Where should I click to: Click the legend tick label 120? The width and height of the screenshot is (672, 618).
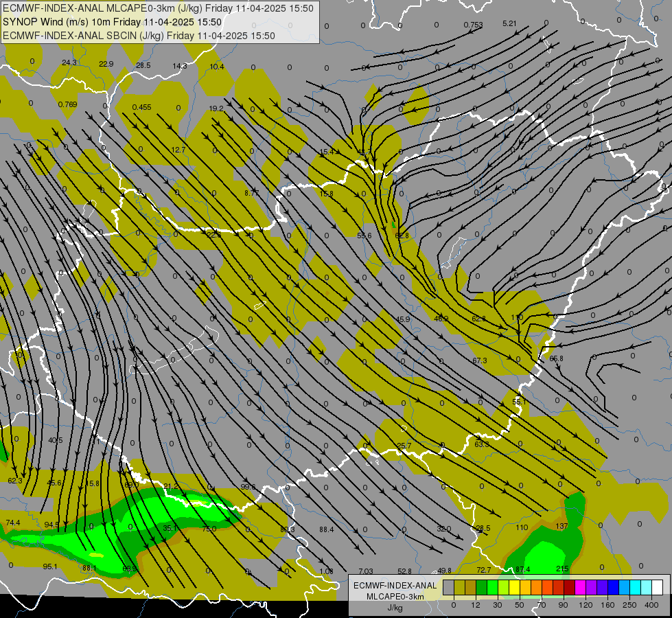(x=586, y=605)
